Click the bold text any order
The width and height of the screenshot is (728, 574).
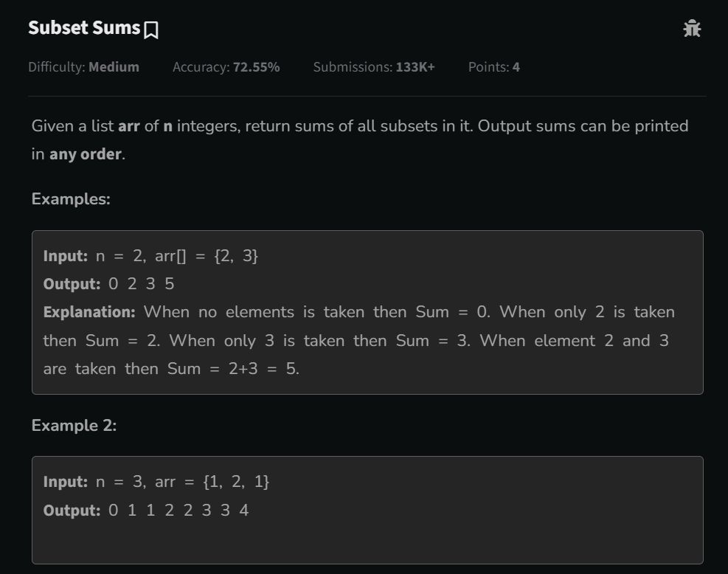pos(86,153)
